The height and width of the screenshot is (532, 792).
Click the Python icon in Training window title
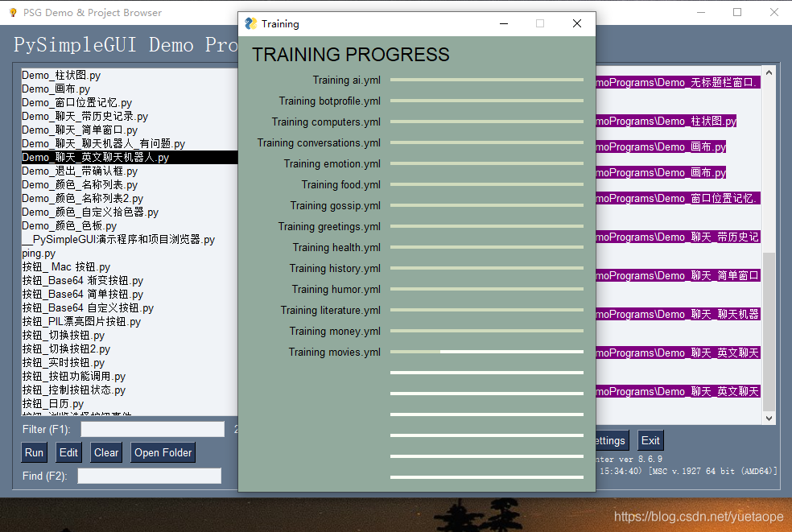pos(250,24)
